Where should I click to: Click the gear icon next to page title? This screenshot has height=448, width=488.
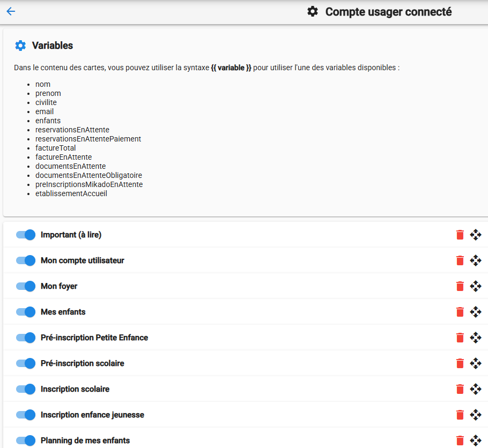313,12
